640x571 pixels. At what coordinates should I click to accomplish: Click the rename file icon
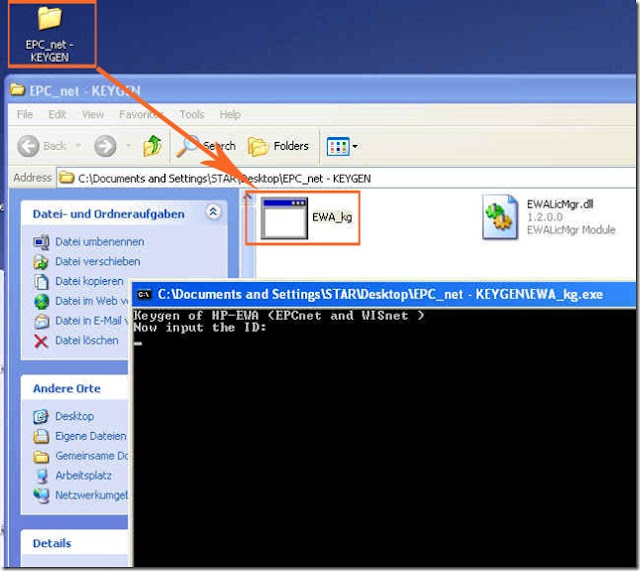click(x=41, y=242)
